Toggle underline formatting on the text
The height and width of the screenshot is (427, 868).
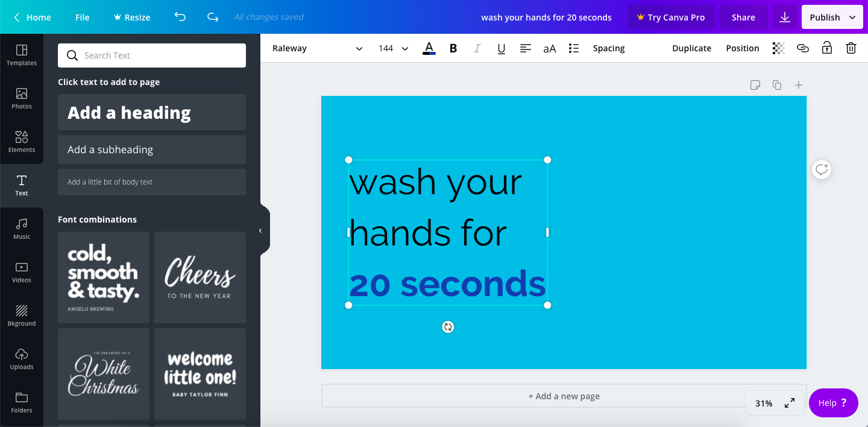point(501,48)
